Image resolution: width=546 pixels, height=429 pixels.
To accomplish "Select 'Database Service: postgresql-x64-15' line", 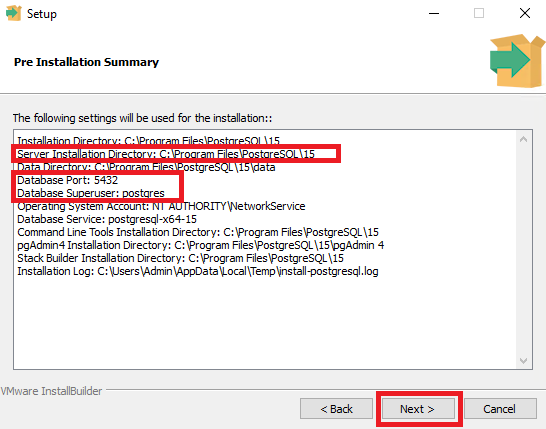I will click(x=107, y=219).
